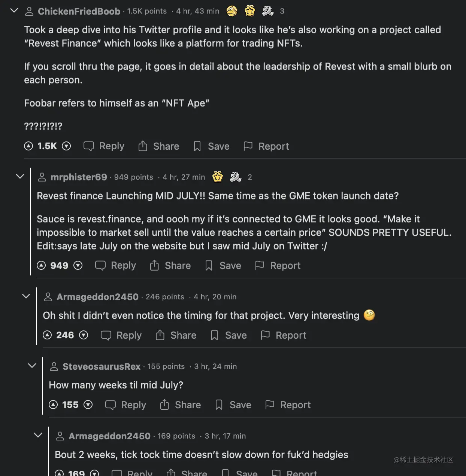Collapse mrphister69's reply thread
Screen dimensions: 466x476
pos(20,176)
